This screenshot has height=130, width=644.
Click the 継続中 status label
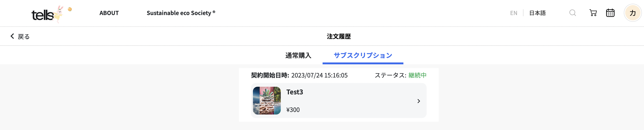click(417, 75)
